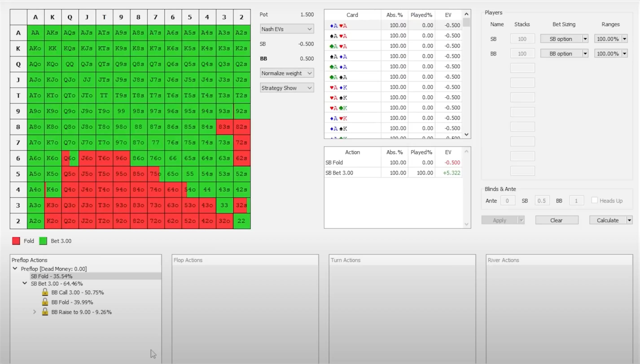Open the SB option bet sizing arrow
Screen dimensions: 640x364
pyautogui.click(x=585, y=39)
